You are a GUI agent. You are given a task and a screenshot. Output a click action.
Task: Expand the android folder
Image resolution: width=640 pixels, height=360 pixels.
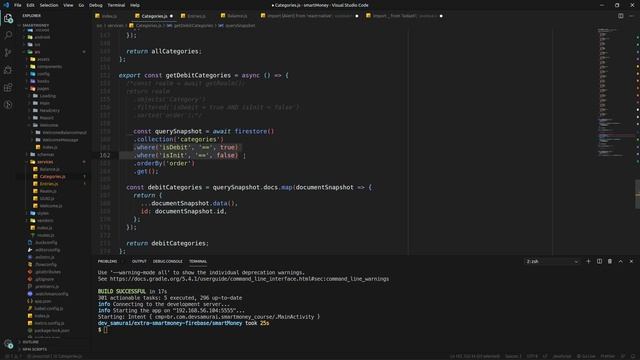42,37
